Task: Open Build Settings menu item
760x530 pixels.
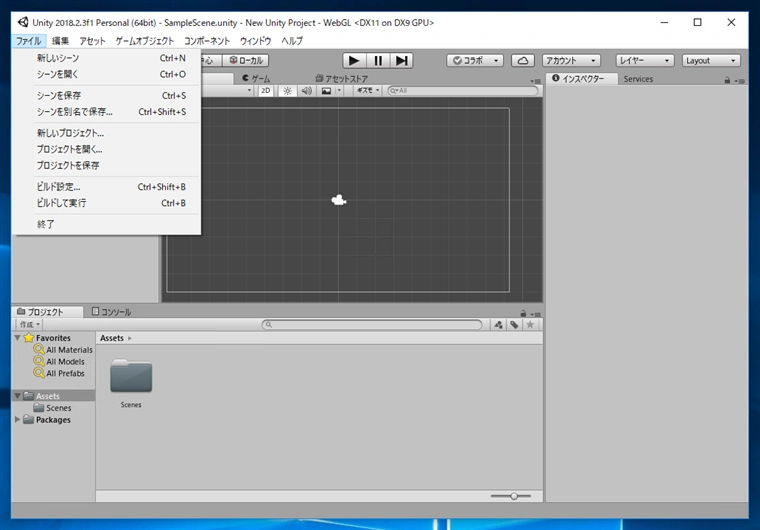Action: (x=107, y=187)
